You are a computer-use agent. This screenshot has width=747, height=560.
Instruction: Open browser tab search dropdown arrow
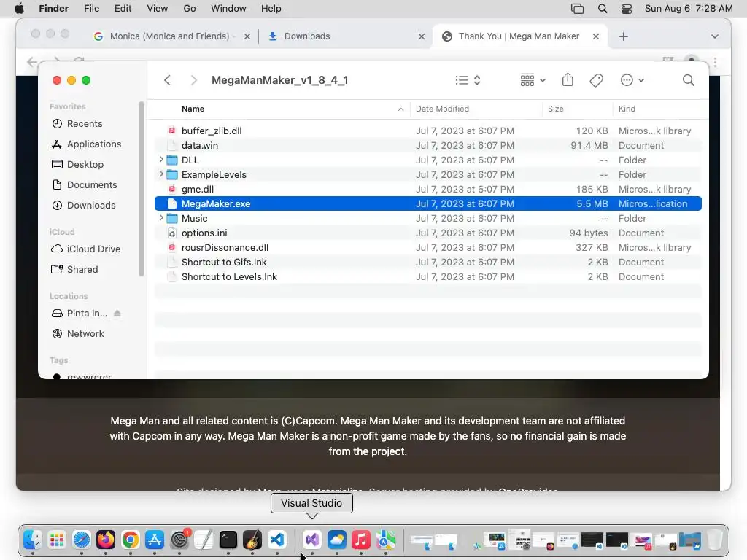click(x=714, y=36)
